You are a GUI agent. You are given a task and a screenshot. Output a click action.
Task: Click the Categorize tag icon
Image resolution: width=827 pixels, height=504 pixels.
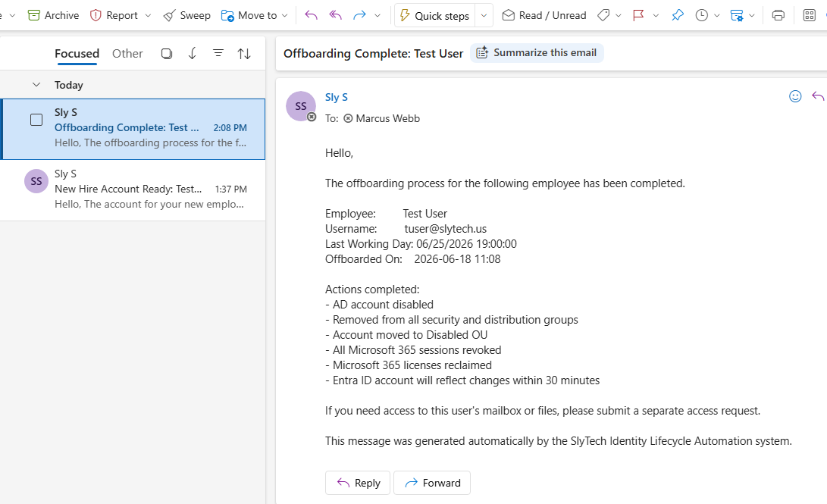(x=603, y=15)
